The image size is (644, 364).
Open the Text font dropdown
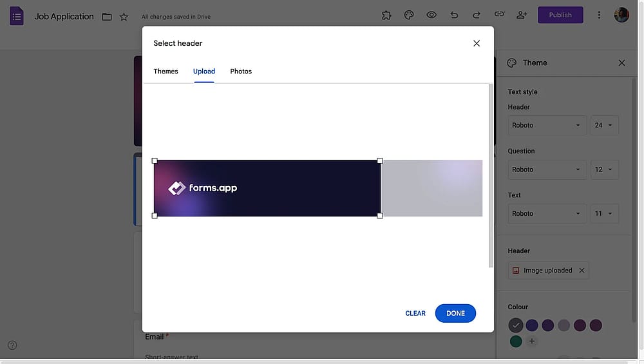point(547,214)
